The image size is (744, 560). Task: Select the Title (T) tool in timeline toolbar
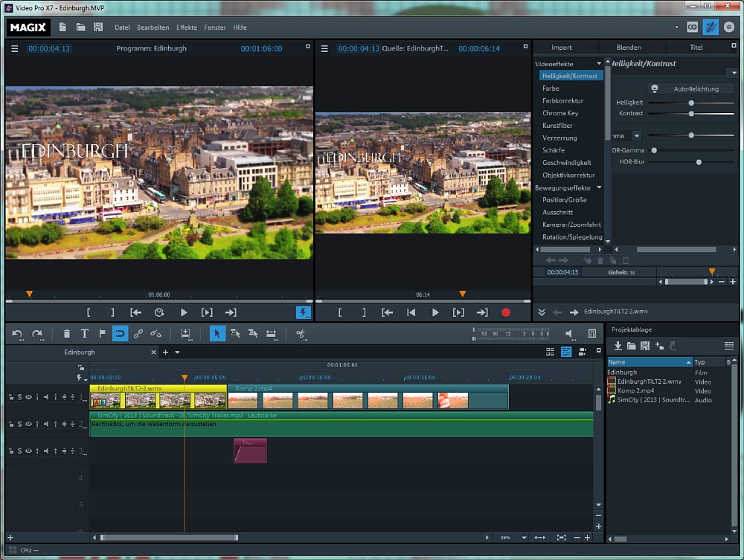pos(84,334)
